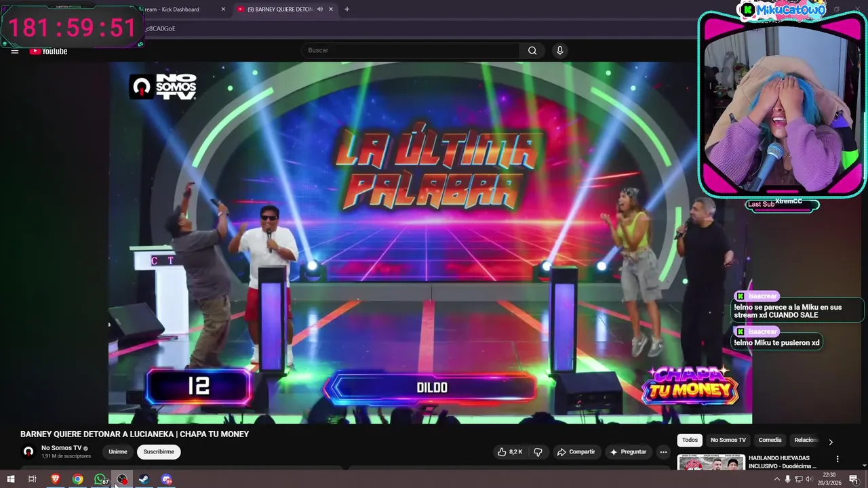Open Steam from taskbar
The image size is (868, 488).
click(x=144, y=479)
